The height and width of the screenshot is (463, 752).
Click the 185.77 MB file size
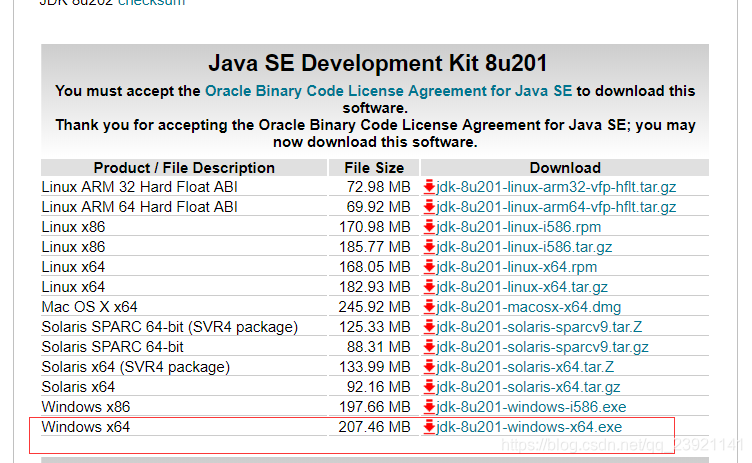pos(375,247)
